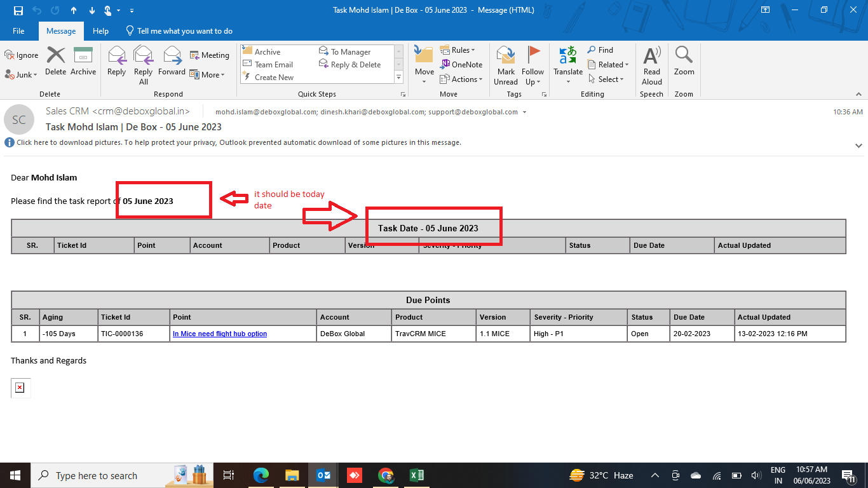The width and height of the screenshot is (868, 488).
Task: Expand the recipient list arrow
Action: click(x=524, y=112)
